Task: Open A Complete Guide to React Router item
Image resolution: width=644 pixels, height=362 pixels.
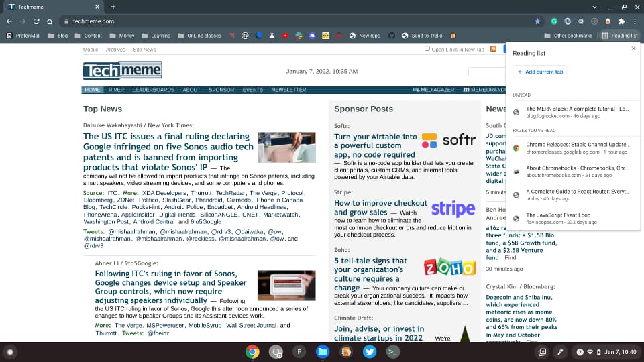Action: (x=573, y=195)
